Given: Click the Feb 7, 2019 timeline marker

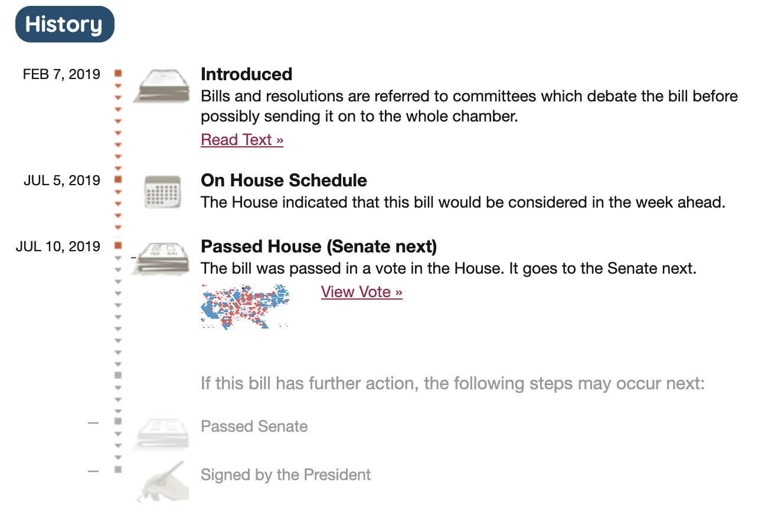Looking at the screenshot, I should 118,74.
